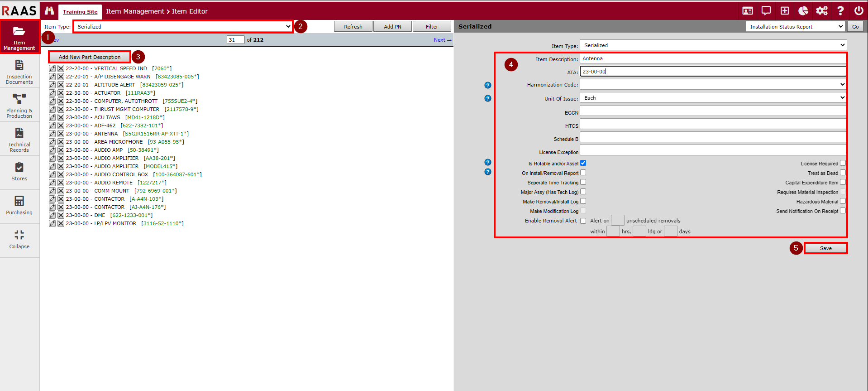The width and height of the screenshot is (868, 391).
Task: Click the ECCN input field
Action: [713, 111]
